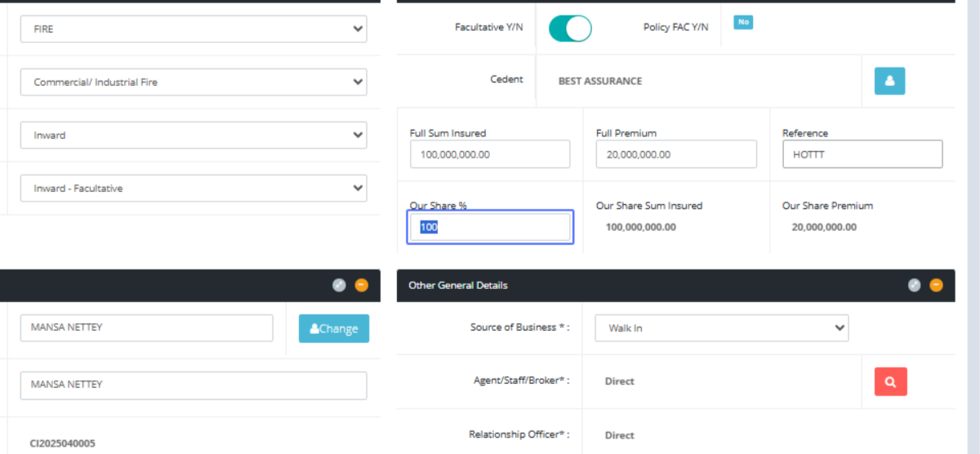Click the Full Sum Insured field
Screen dimensions: 980x454
[x=489, y=154]
